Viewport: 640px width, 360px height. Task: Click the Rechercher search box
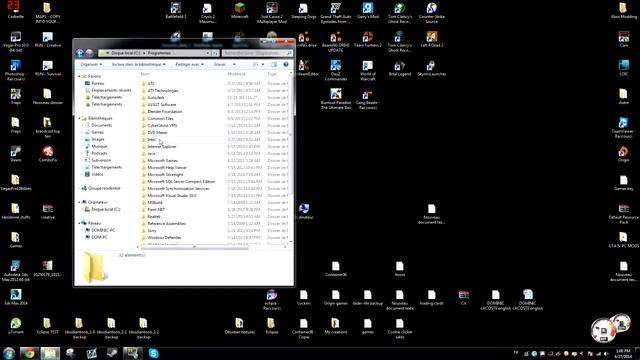click(x=257, y=53)
